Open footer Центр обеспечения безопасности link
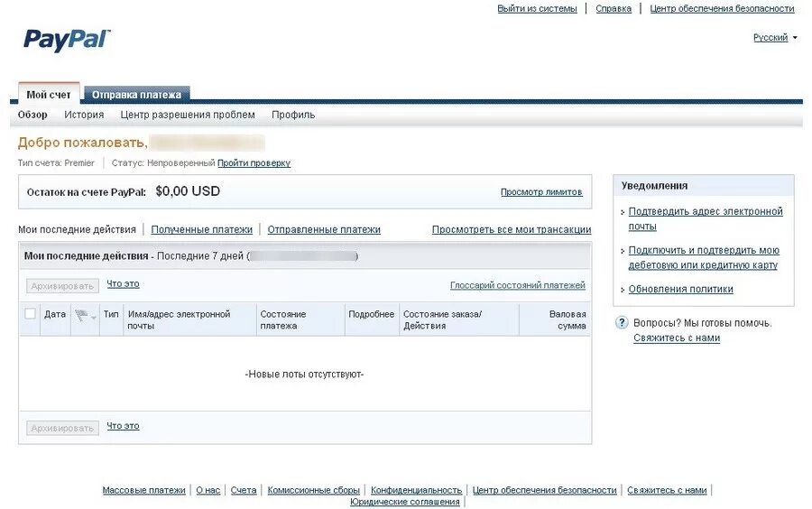Viewport: 812px width, 509px height. pos(544,490)
